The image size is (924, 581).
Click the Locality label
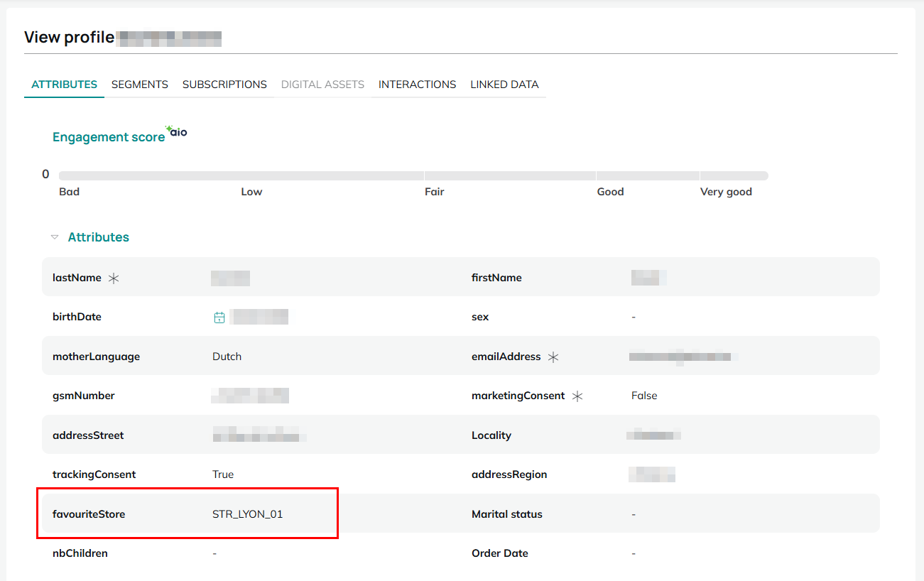tap(491, 435)
